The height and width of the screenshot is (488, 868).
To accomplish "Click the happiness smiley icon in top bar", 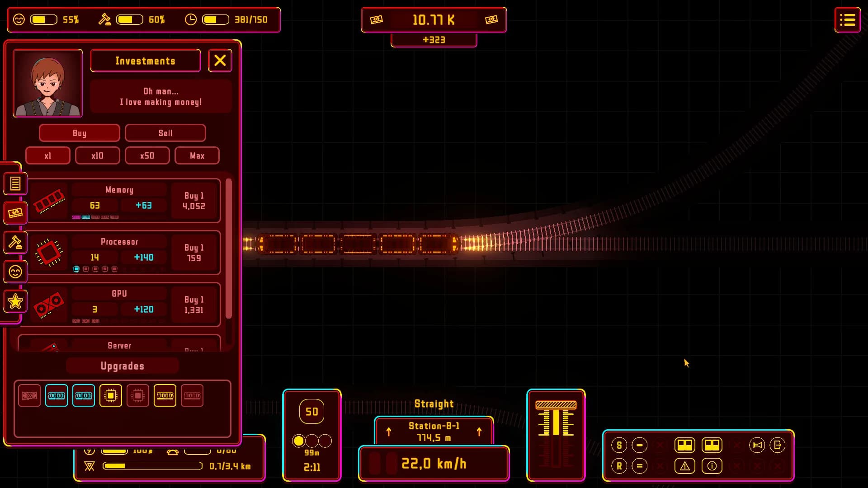I will click(19, 19).
